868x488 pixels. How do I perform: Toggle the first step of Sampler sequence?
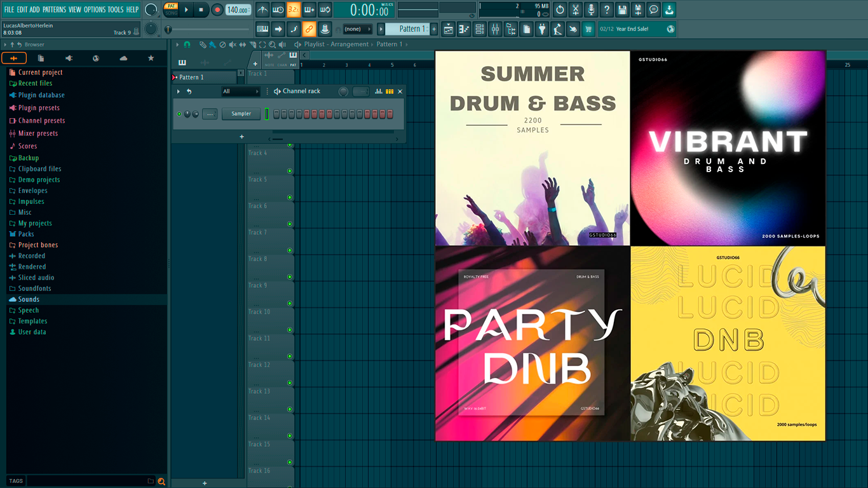[x=276, y=114]
